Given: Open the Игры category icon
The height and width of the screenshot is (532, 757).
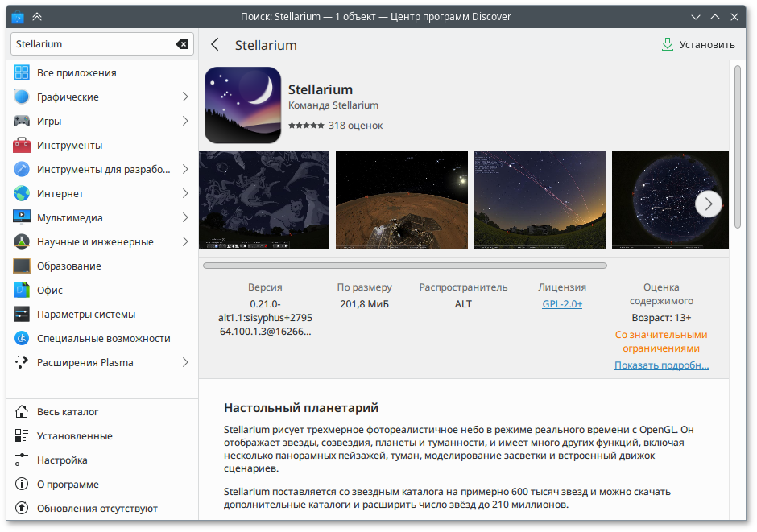Looking at the screenshot, I should coord(22,121).
